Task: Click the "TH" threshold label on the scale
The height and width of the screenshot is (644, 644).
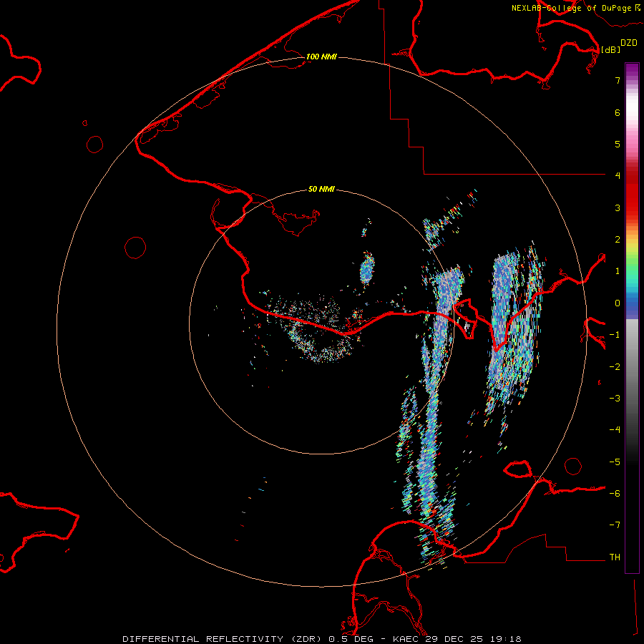Action: [615, 557]
